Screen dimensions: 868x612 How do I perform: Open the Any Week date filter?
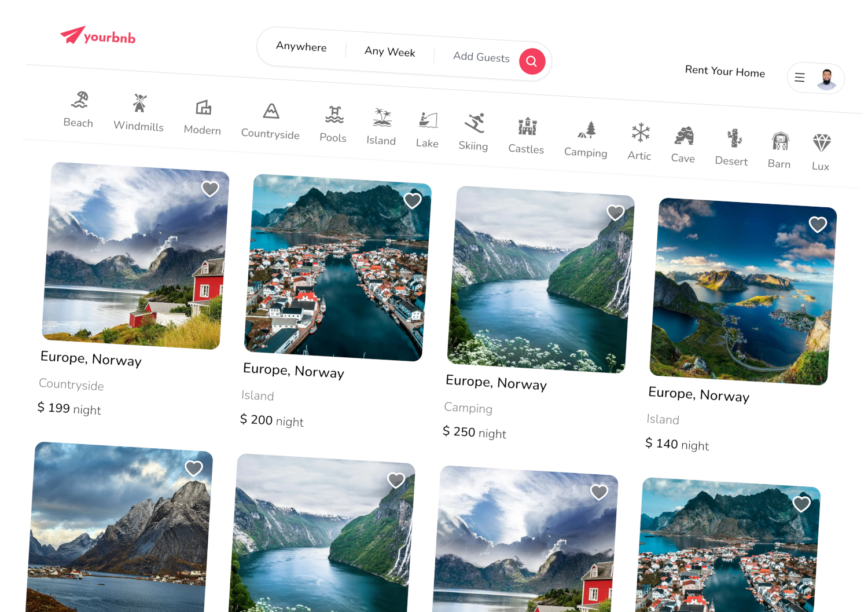pyautogui.click(x=390, y=52)
